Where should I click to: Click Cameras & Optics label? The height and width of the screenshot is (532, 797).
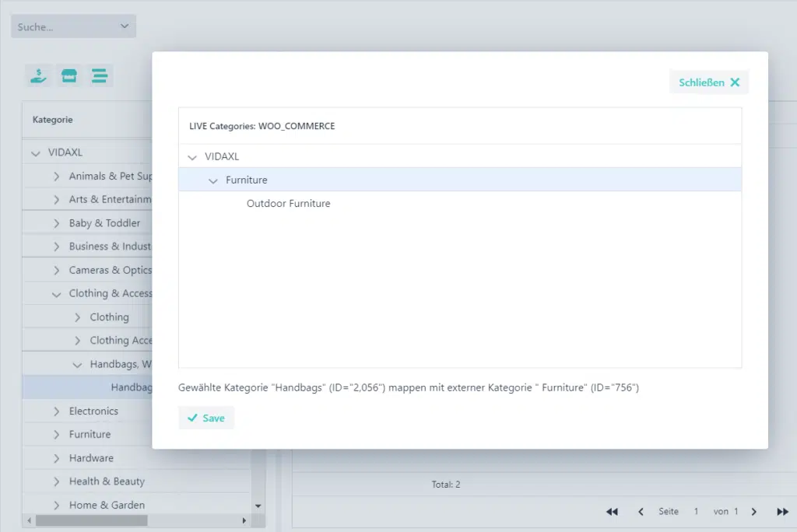click(x=111, y=270)
